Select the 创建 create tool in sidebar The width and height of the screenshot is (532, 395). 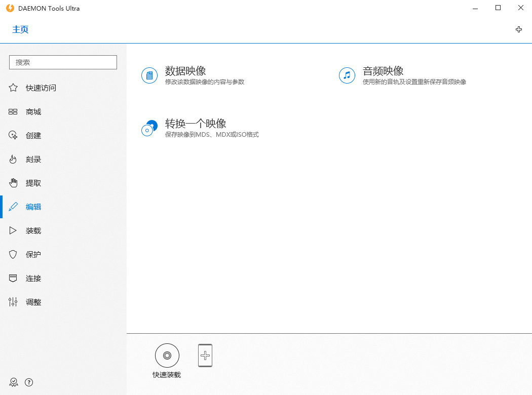click(33, 135)
